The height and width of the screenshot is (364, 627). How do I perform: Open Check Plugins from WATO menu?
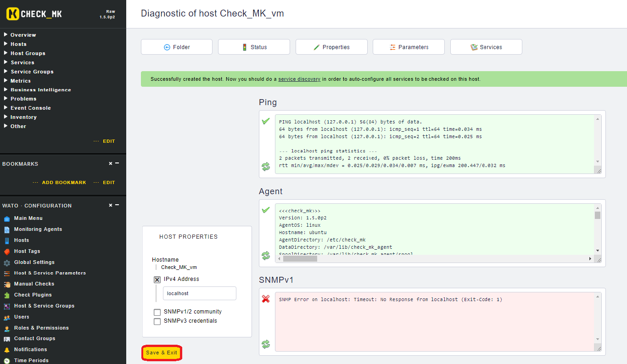tap(33, 295)
